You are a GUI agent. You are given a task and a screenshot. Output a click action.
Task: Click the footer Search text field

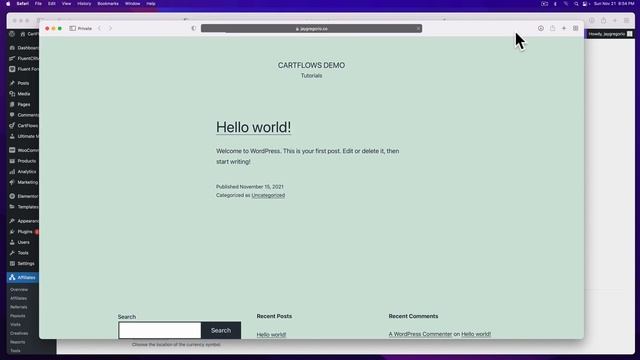[x=160, y=330]
